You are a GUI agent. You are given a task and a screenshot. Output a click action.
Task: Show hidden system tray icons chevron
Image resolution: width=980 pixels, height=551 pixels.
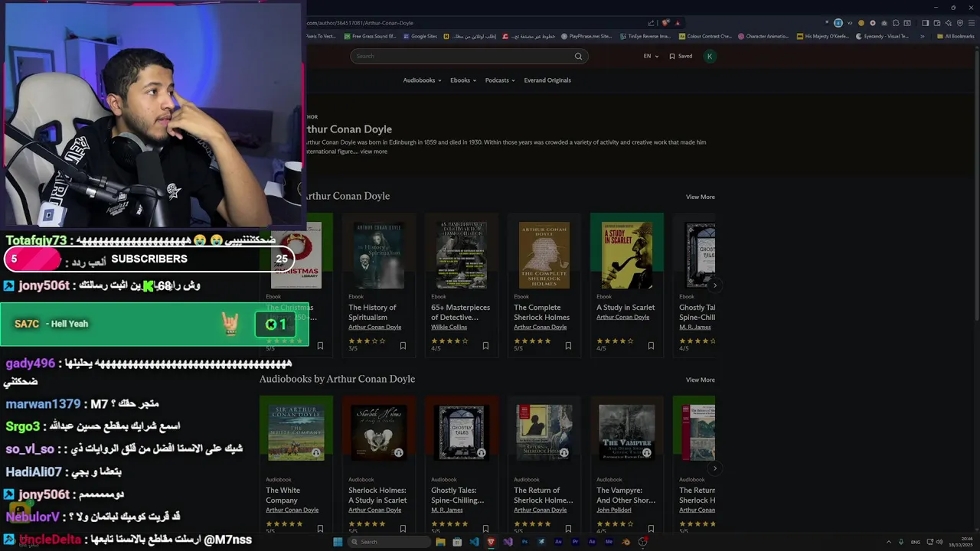889,542
